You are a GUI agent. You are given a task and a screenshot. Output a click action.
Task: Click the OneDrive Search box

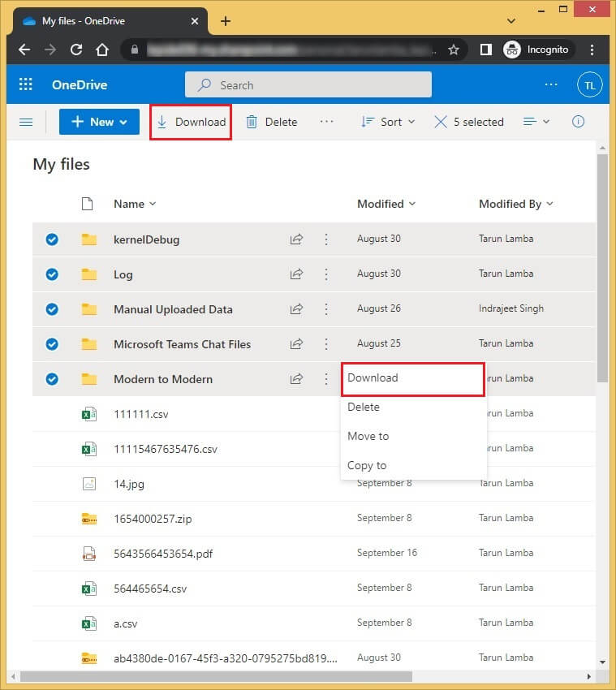(x=308, y=84)
